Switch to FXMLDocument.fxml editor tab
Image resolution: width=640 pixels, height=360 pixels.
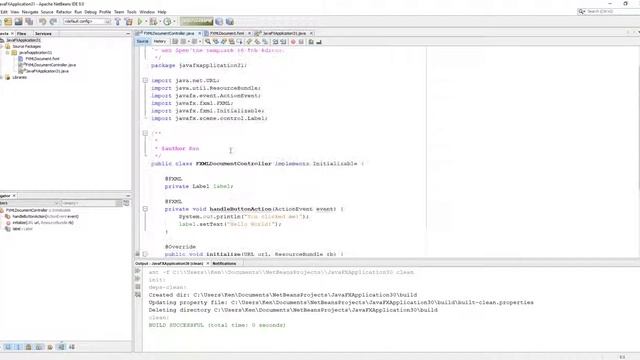tap(227, 33)
